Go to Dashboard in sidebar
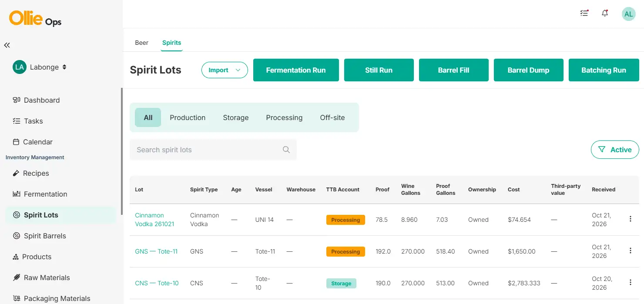 42,100
